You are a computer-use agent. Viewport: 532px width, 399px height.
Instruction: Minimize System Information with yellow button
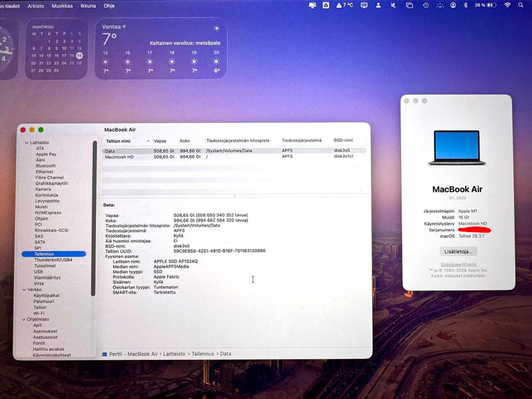(x=32, y=130)
